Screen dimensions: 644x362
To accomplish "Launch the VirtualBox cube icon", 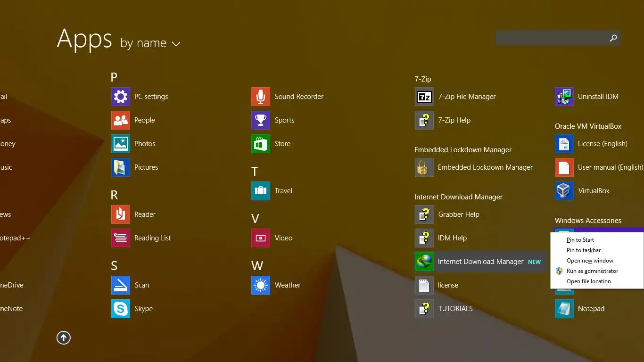I will tap(564, 191).
